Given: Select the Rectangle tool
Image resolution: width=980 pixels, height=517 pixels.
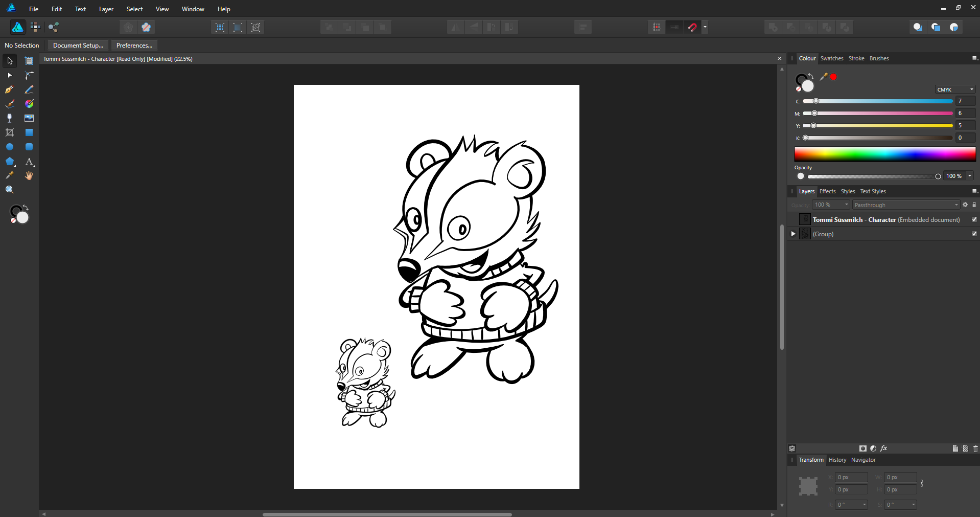Looking at the screenshot, I should 29,132.
